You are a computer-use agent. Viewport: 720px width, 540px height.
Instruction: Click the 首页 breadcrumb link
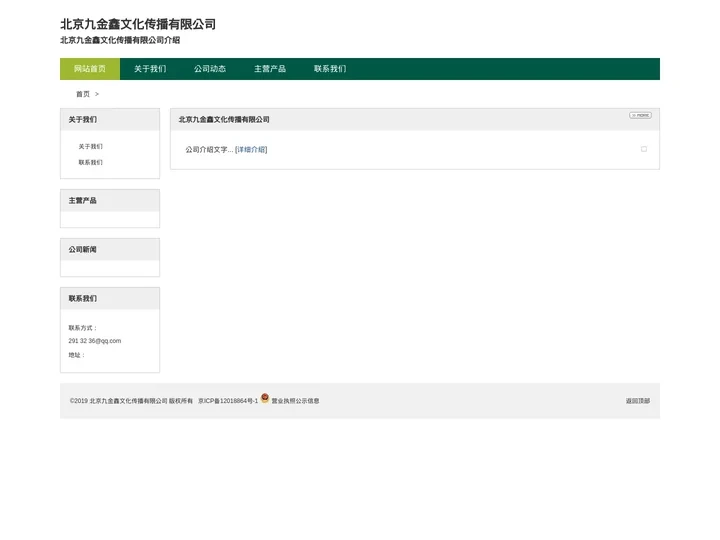tap(83, 94)
